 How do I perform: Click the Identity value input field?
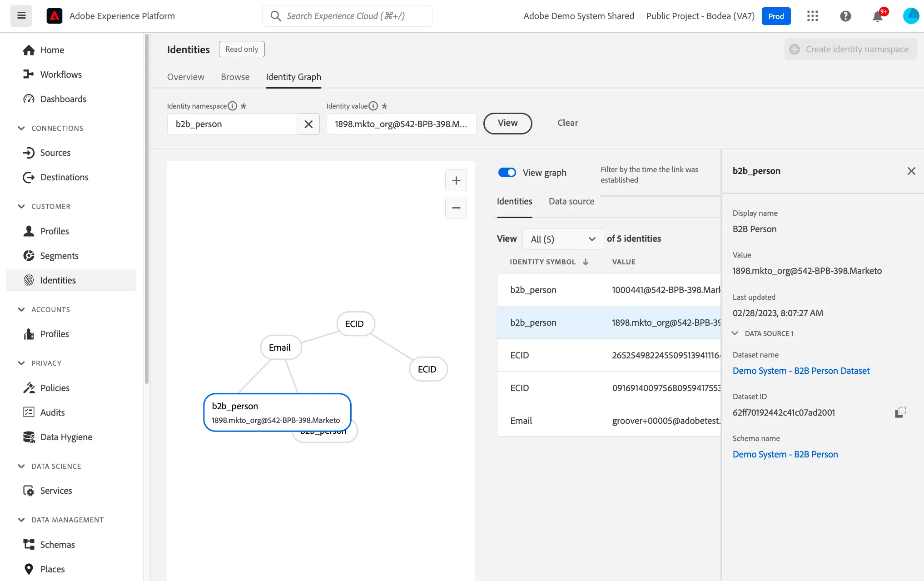pos(401,124)
